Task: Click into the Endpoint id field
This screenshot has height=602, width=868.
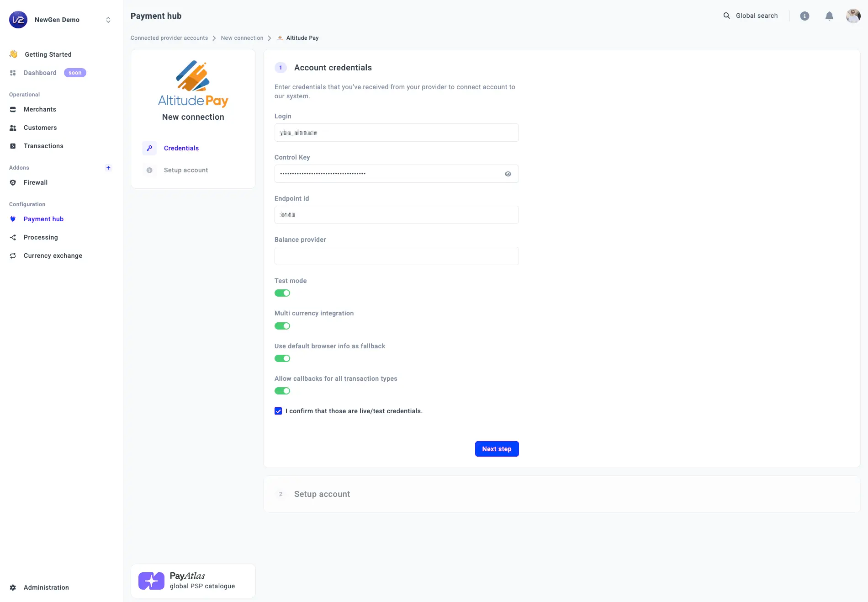Action: click(397, 215)
